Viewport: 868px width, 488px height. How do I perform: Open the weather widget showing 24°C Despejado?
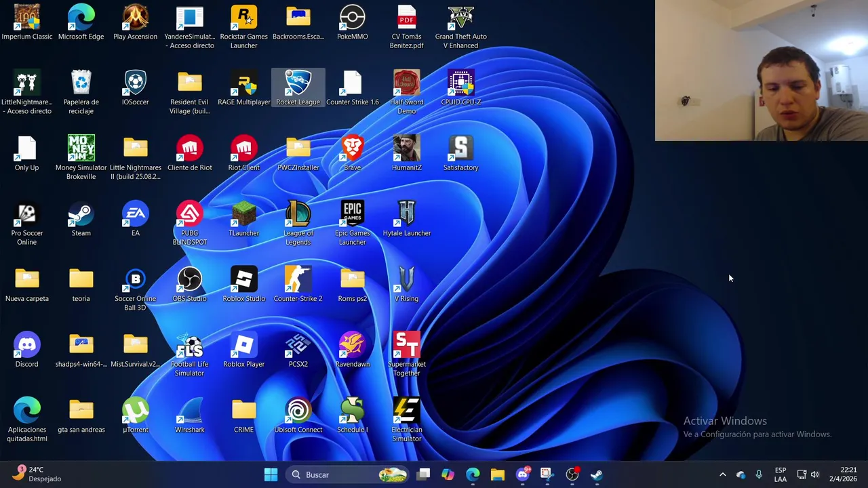[38, 474]
